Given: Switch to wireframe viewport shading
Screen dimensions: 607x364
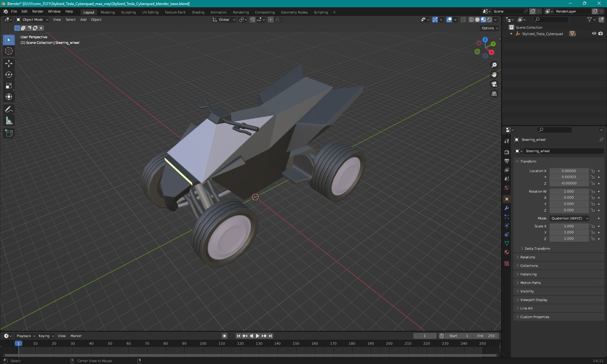Looking at the screenshot, I should 471,20.
